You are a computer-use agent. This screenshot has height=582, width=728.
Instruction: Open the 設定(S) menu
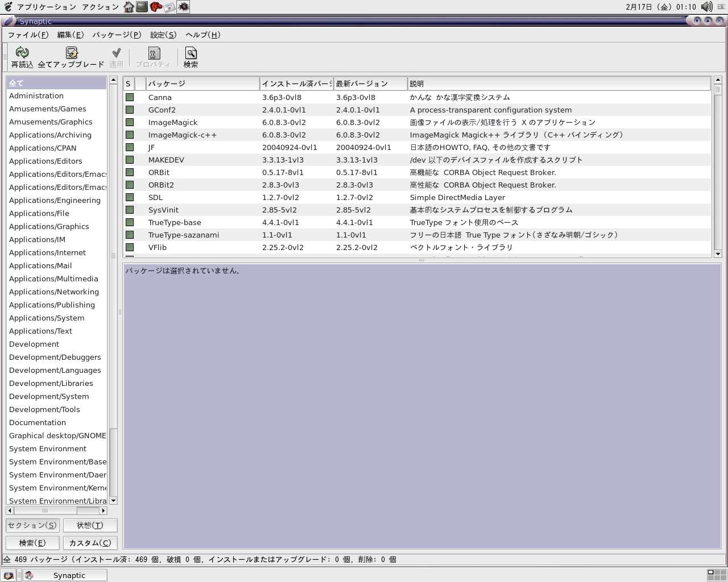tap(163, 35)
